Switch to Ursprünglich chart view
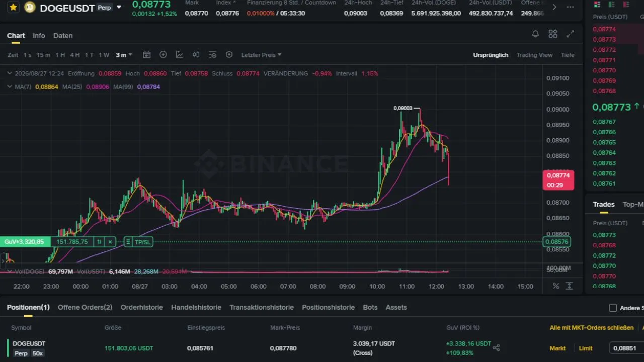Viewport: 644px width, 362px height. pyautogui.click(x=491, y=55)
